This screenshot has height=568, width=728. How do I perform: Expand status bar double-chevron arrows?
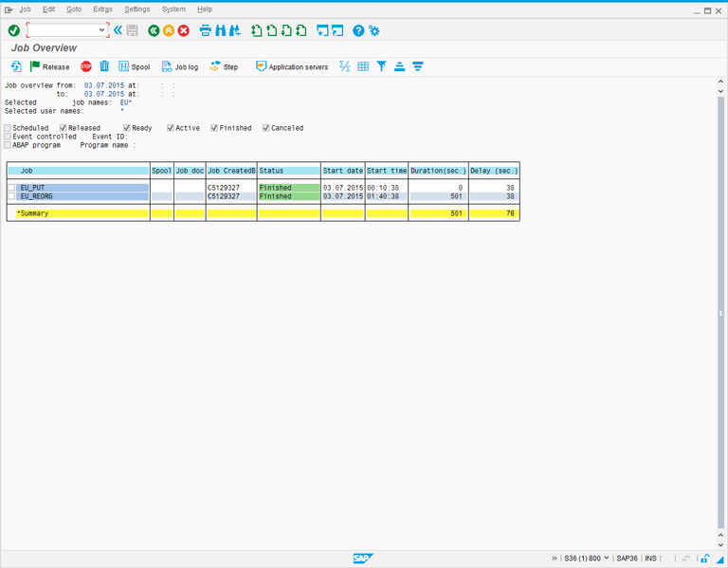[554, 559]
